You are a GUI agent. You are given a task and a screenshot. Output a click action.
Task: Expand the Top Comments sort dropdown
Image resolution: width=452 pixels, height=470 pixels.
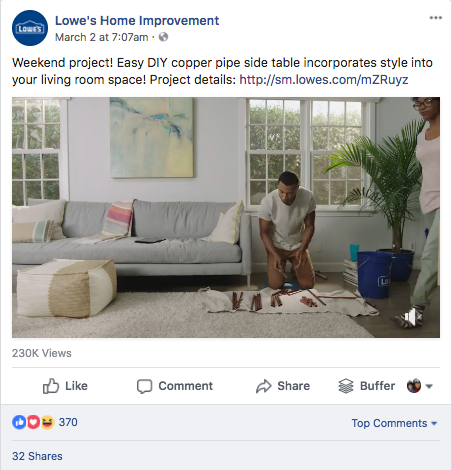click(x=394, y=423)
